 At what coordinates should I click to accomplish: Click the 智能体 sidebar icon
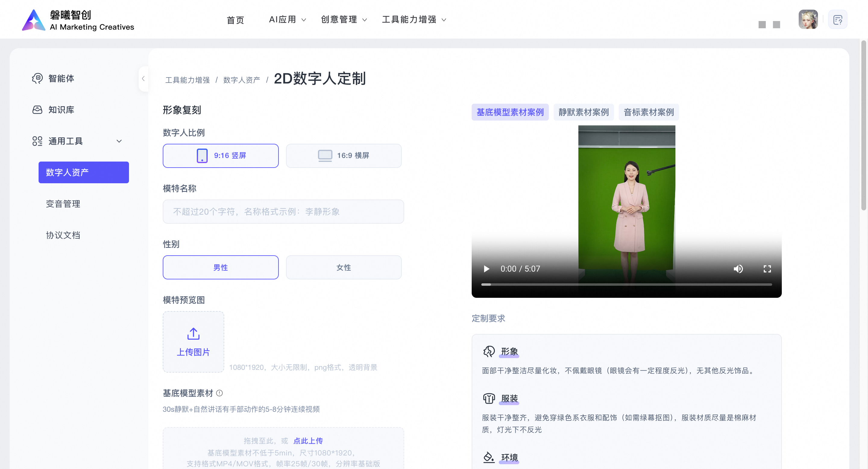pyautogui.click(x=37, y=78)
